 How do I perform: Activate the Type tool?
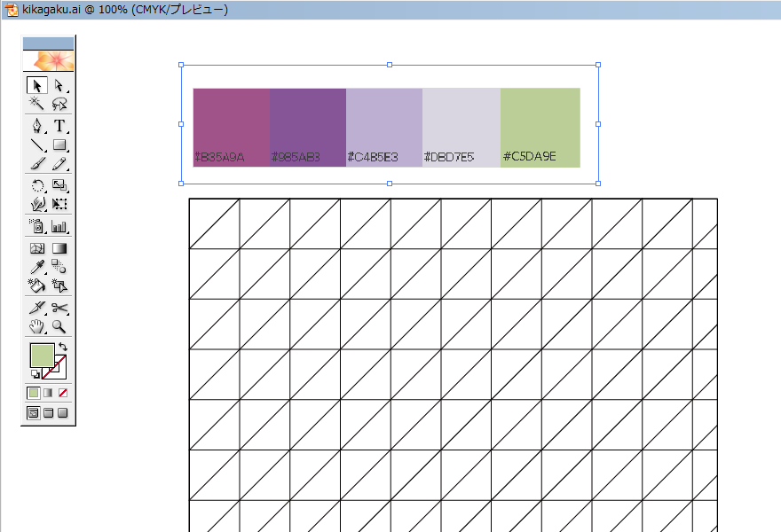(59, 125)
